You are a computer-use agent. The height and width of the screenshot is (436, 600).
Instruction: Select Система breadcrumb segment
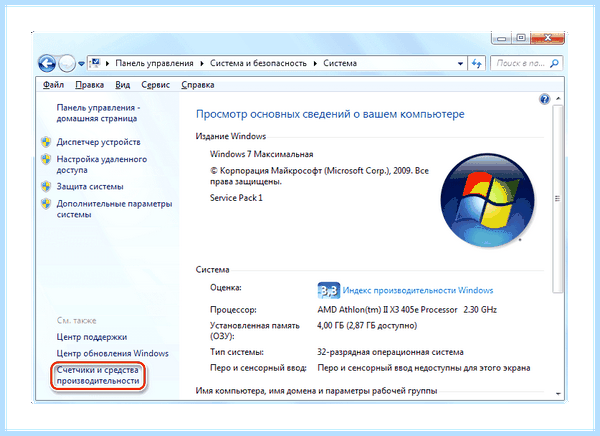pyautogui.click(x=340, y=63)
